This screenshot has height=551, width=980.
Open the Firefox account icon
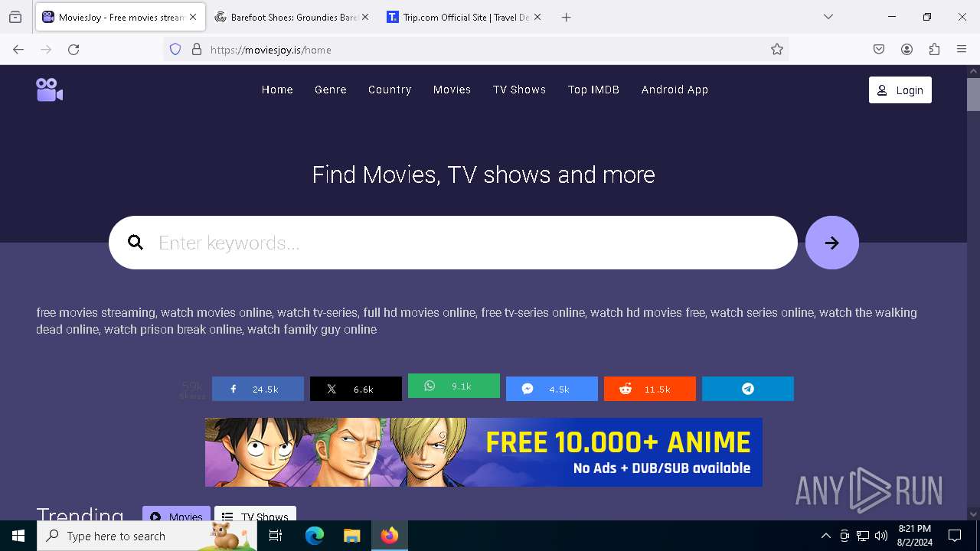tap(906, 50)
